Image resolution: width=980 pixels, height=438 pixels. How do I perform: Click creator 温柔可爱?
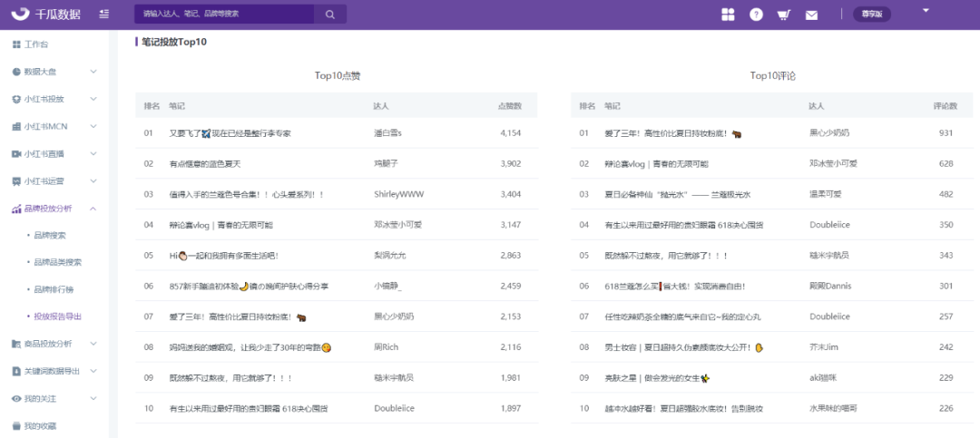[826, 194]
